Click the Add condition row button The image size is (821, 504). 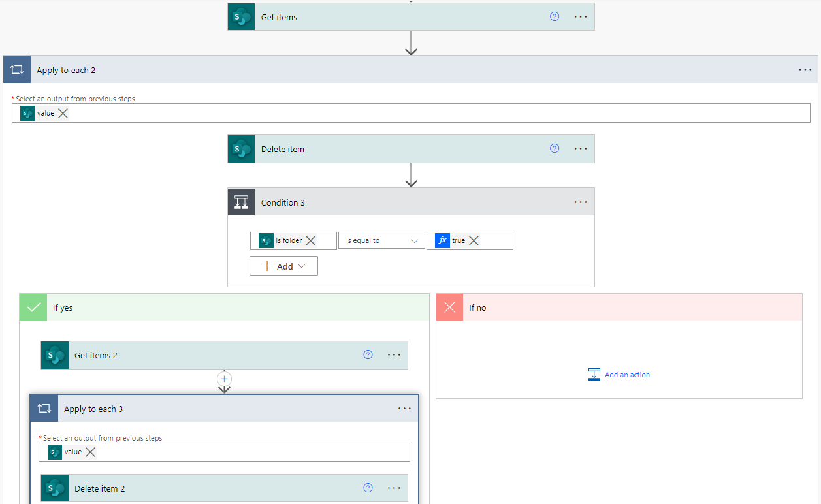tap(283, 266)
